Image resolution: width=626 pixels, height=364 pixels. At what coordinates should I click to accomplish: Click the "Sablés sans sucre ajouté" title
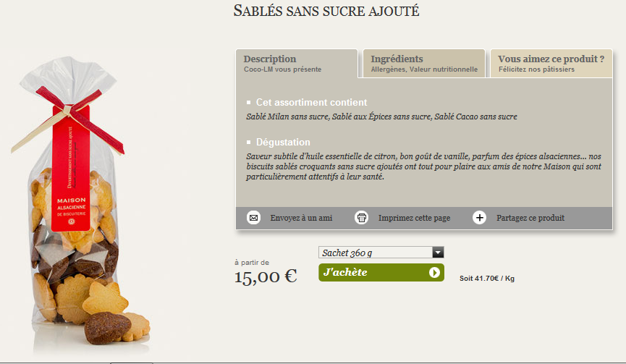326,12
